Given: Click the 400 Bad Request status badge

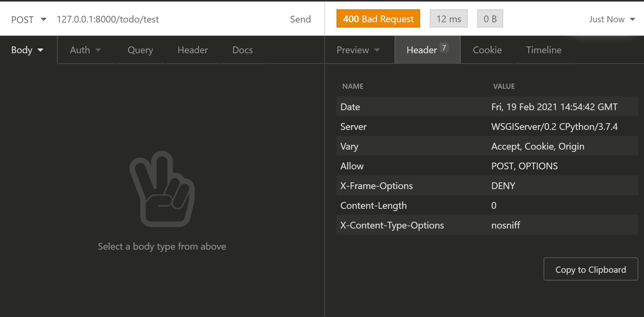Looking at the screenshot, I should coord(378,19).
